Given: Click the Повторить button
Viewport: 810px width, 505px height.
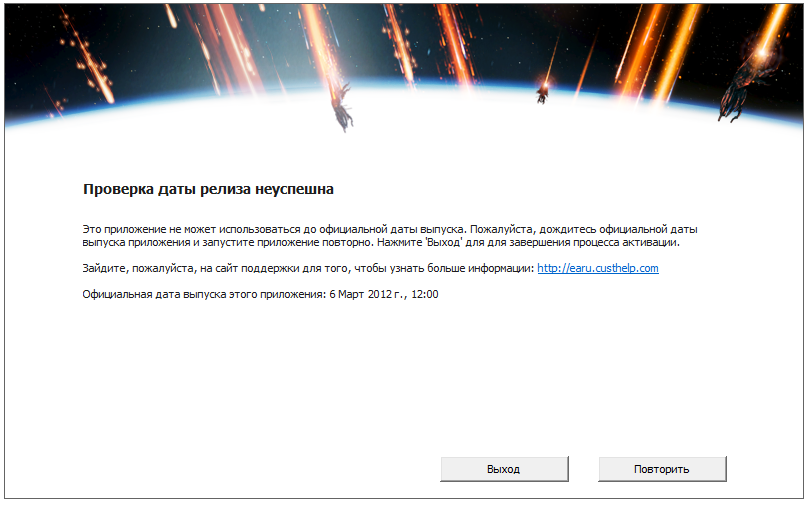Looking at the screenshot, I should (x=662, y=469).
